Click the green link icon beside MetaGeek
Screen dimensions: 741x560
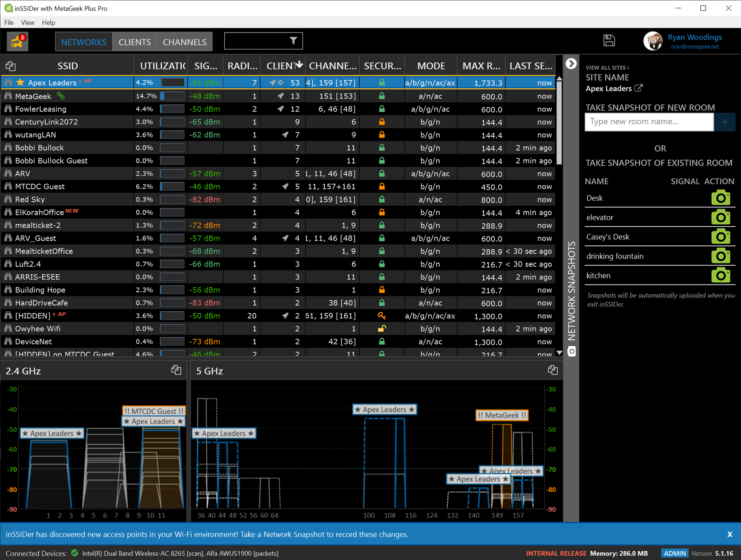click(61, 96)
